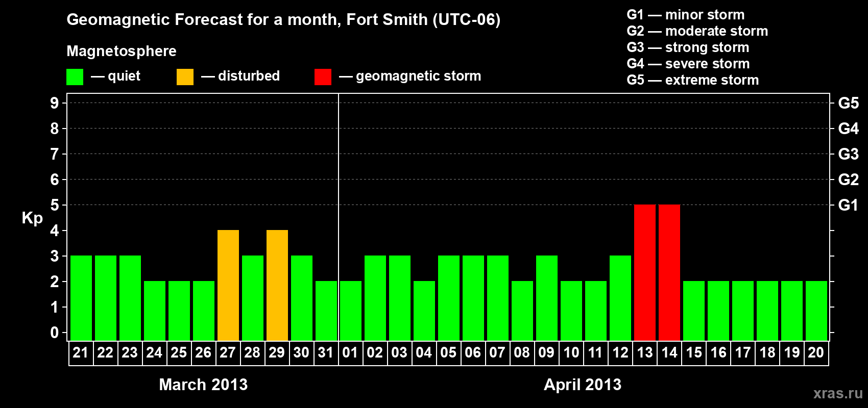
Task: Click Kp axis value 0
Action: pos(55,333)
